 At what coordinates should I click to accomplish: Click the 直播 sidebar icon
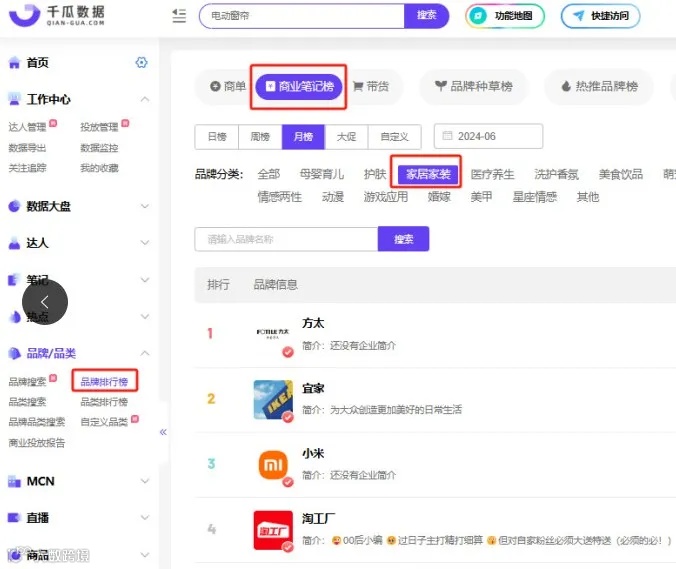(x=14, y=517)
